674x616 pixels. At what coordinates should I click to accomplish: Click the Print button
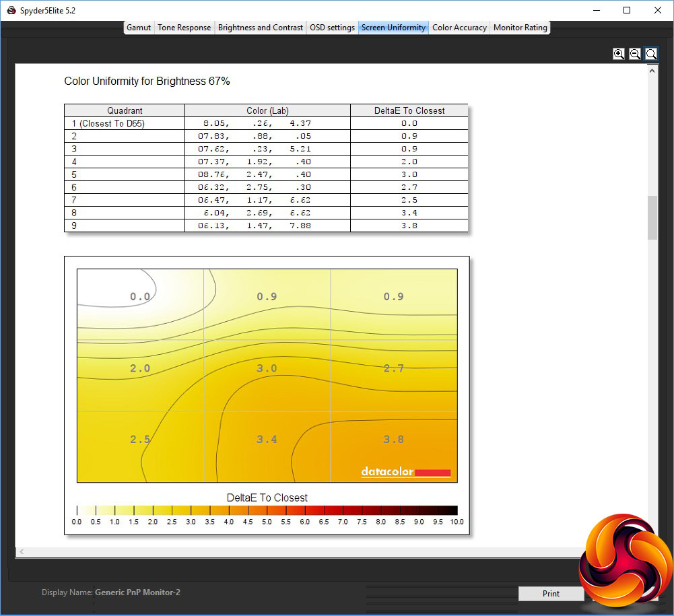point(551,594)
